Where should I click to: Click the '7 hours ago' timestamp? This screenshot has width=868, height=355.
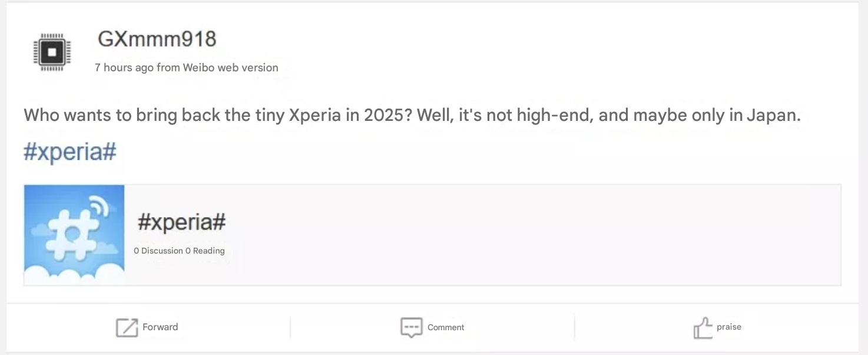pyautogui.click(x=124, y=67)
